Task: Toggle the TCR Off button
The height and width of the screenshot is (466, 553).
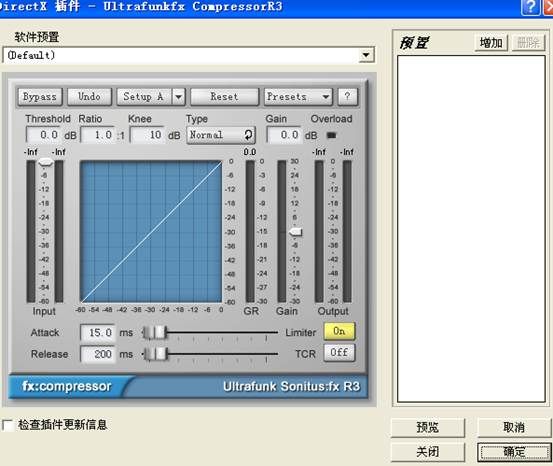Action: click(x=339, y=353)
